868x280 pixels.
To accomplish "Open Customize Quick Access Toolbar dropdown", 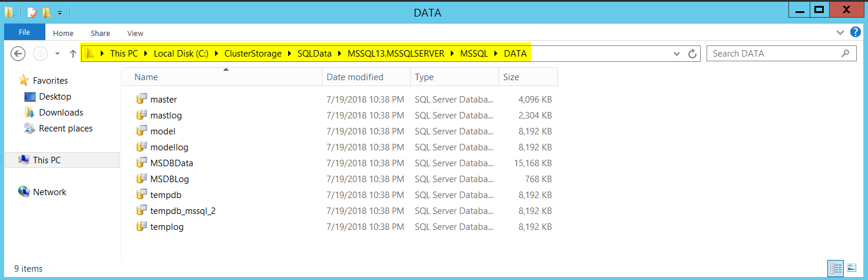I will tap(60, 13).
